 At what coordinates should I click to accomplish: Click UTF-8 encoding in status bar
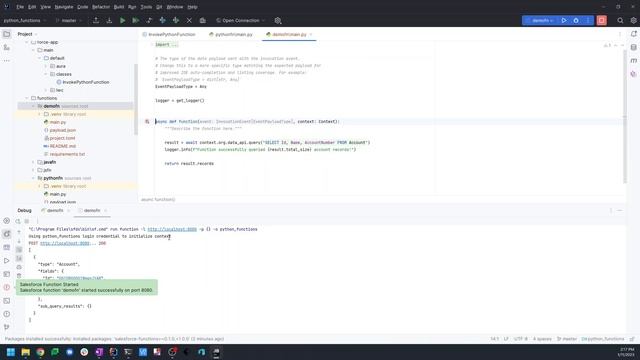520,339
